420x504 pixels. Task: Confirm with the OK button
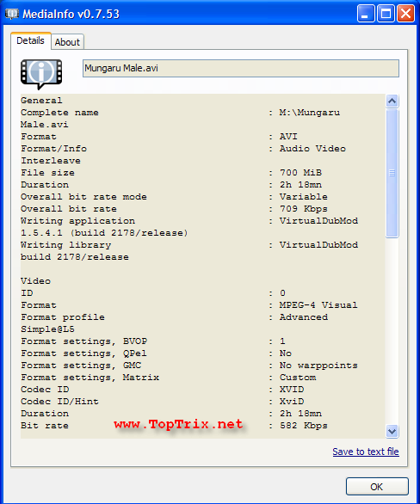(x=377, y=487)
